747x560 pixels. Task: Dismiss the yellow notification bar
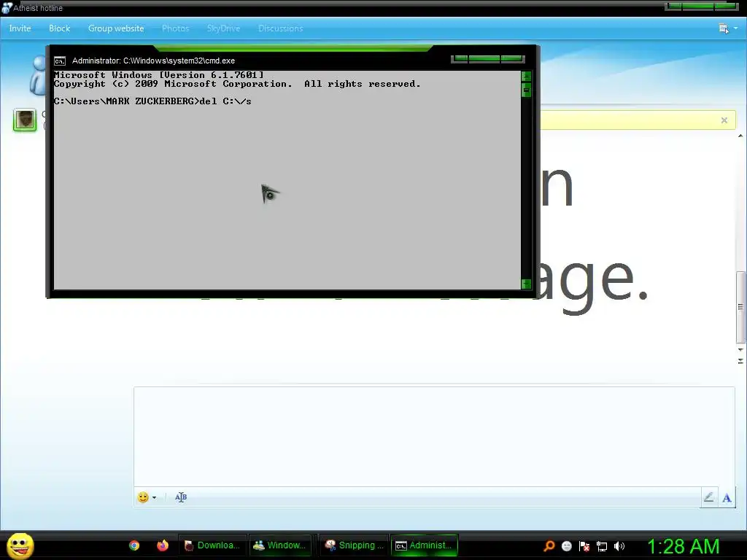[724, 120]
